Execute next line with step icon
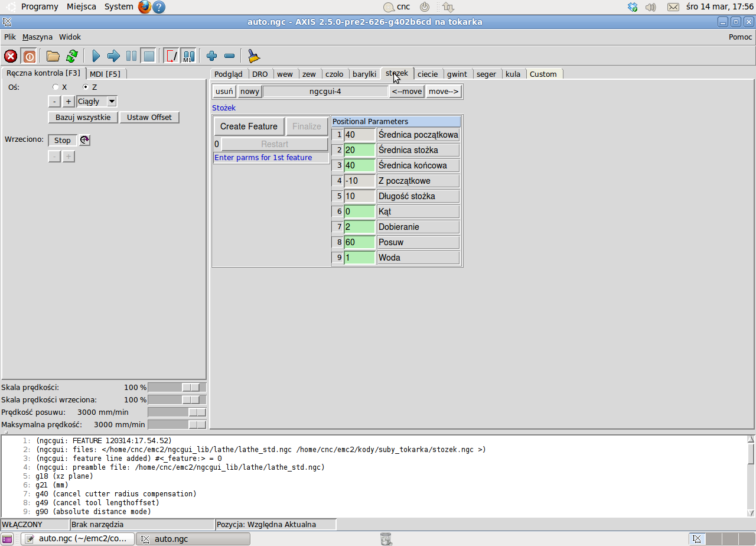The height and width of the screenshot is (546, 756). [x=113, y=56]
